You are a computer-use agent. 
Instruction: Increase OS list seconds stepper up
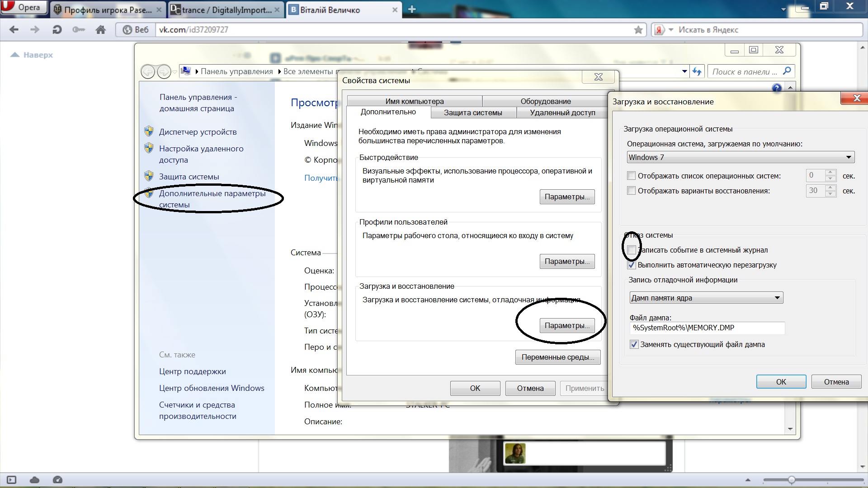[x=830, y=172]
